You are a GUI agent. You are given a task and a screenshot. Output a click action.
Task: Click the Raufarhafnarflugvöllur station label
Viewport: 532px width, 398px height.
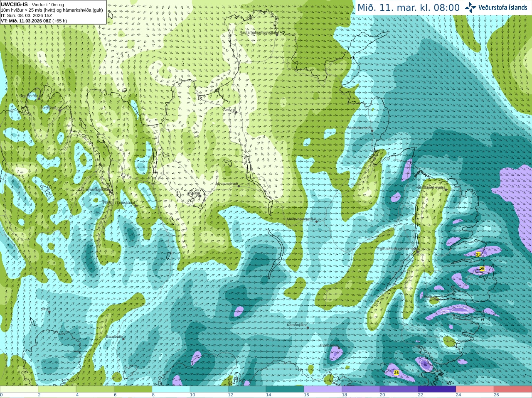[258, 32]
